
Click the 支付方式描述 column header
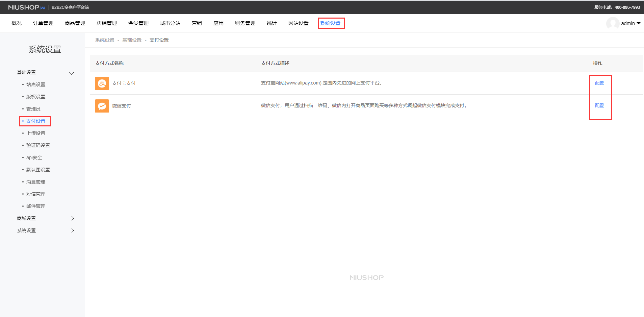tap(275, 63)
